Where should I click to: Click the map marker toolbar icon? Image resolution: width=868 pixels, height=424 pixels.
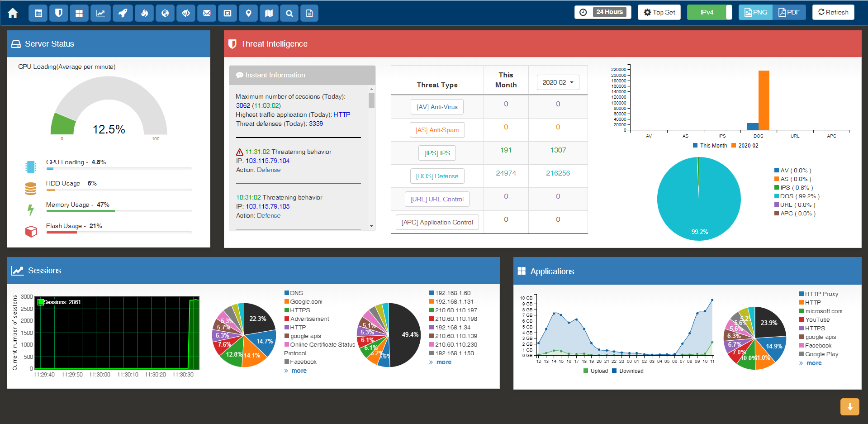tap(248, 13)
